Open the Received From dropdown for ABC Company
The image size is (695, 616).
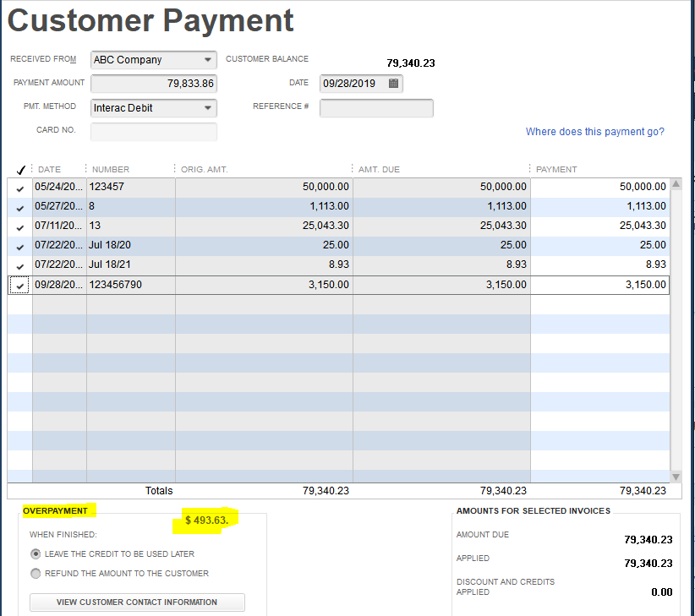207,60
